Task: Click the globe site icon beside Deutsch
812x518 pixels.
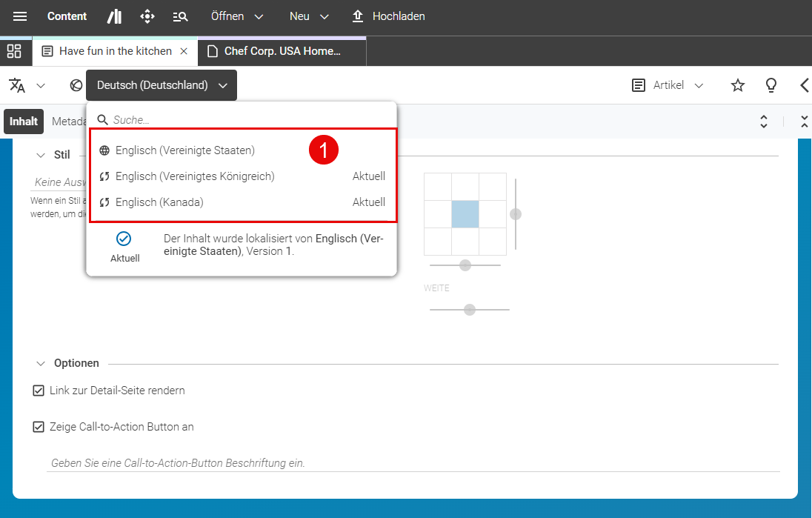Action: [76, 85]
